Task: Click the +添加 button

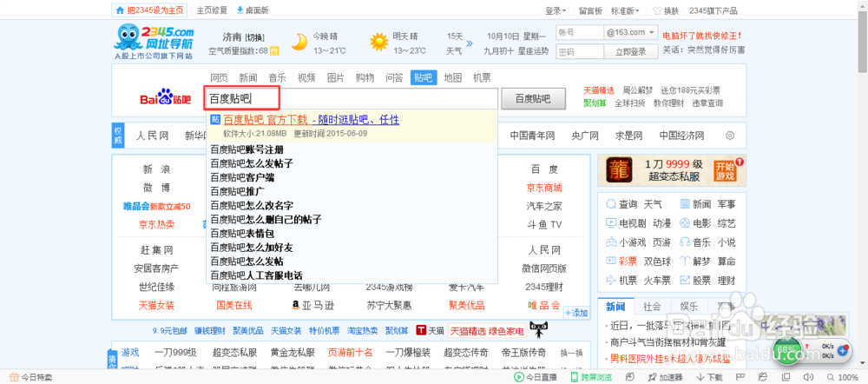Action: coord(575,314)
